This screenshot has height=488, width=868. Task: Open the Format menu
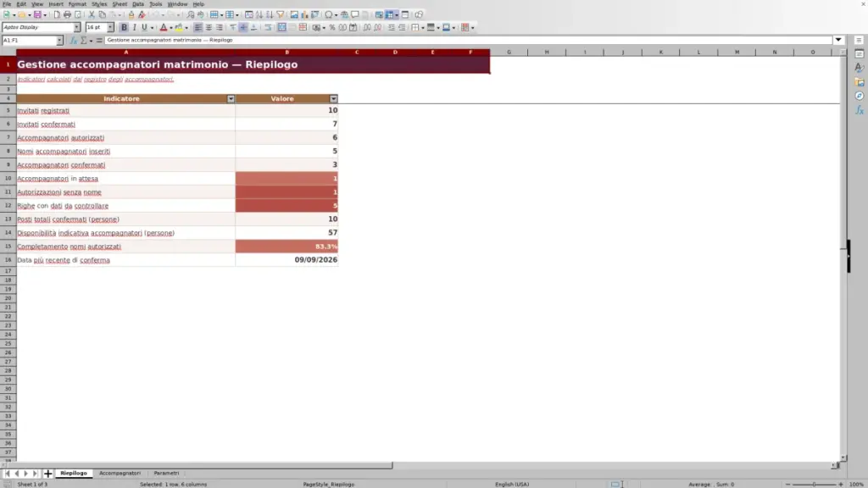[x=77, y=4]
